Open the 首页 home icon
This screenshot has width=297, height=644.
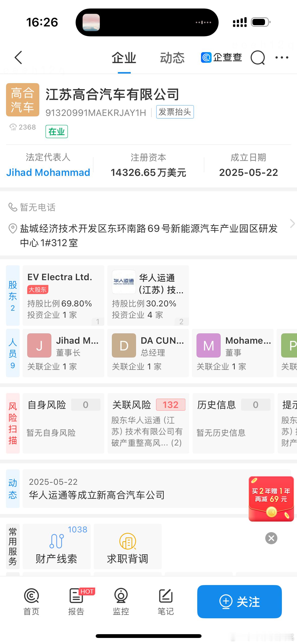click(31, 602)
